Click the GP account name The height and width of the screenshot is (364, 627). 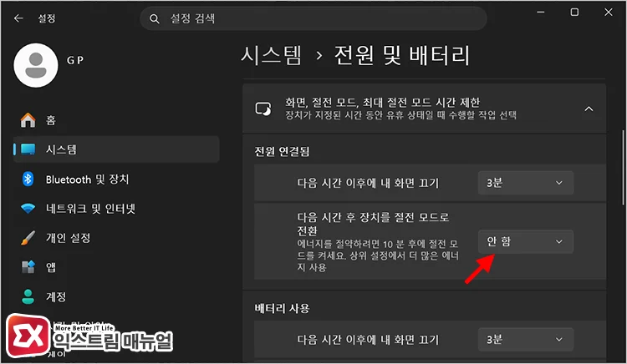click(75, 60)
